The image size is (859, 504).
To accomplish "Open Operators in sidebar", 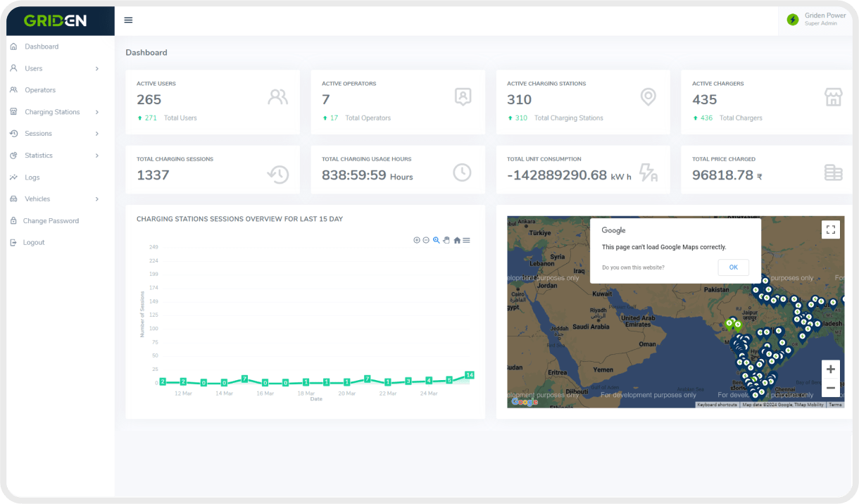I will (40, 90).
